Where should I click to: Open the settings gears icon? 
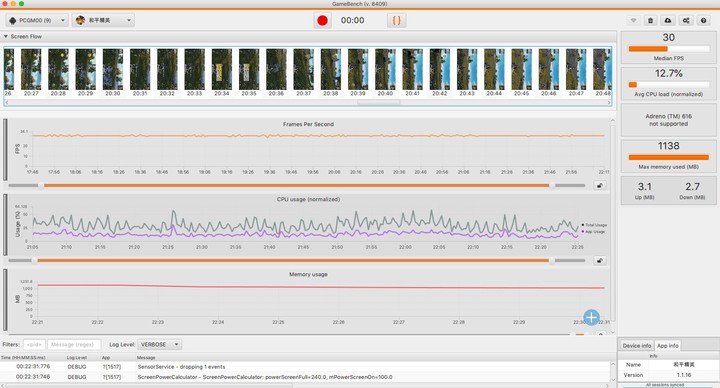pos(686,21)
